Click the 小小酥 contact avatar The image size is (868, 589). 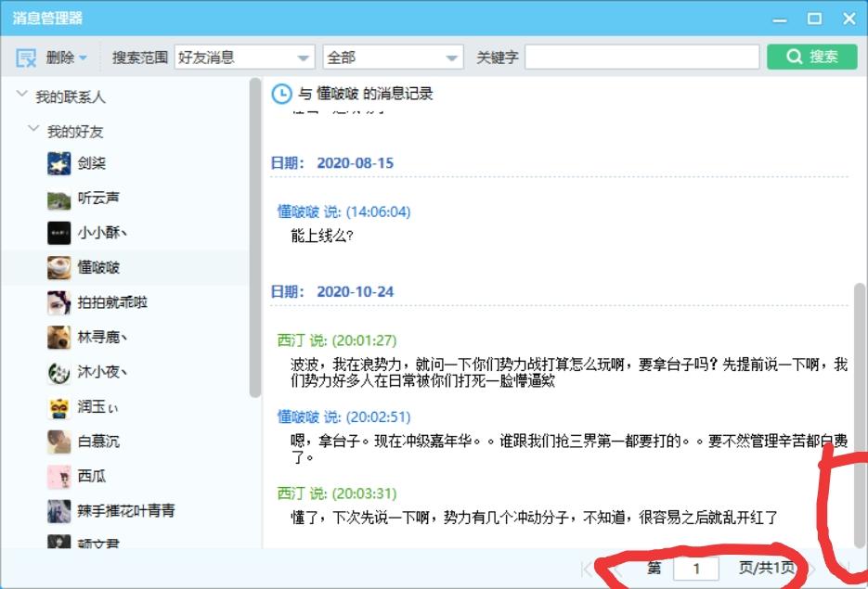point(59,233)
